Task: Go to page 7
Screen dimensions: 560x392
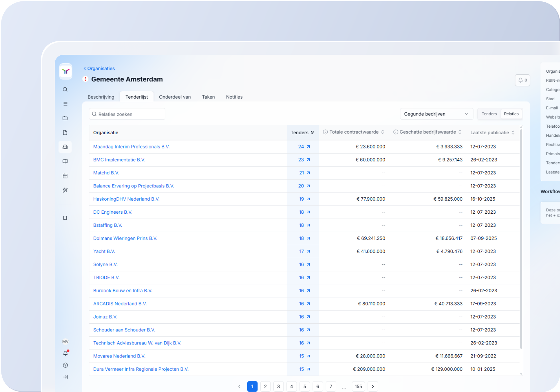Action: (x=331, y=387)
